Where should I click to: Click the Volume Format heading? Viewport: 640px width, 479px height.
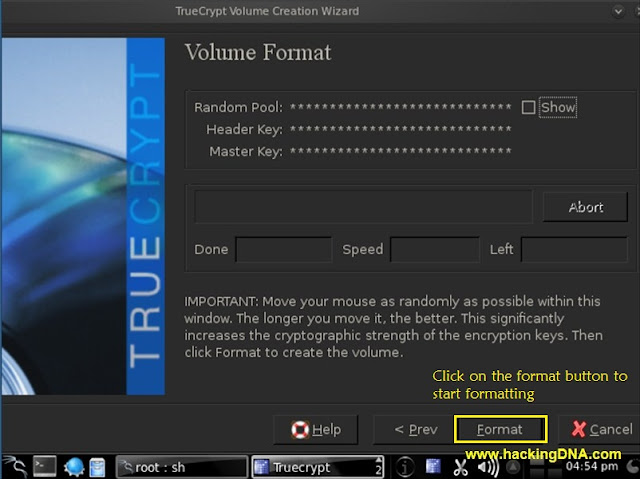pos(258,52)
